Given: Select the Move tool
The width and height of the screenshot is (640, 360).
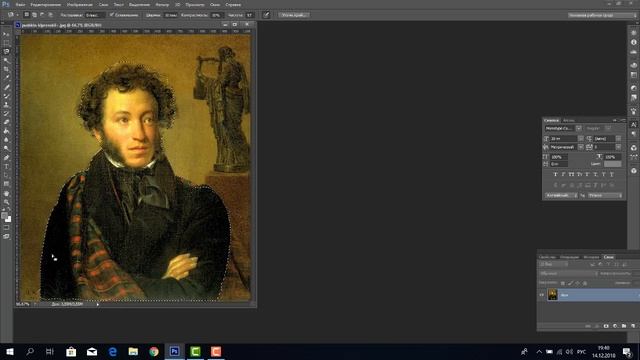Looking at the screenshot, I should click(x=6, y=34).
